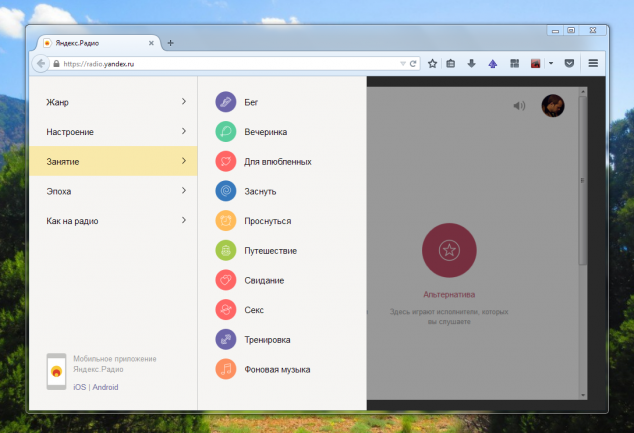Click the page vertical scrollbar thumb

(583, 180)
